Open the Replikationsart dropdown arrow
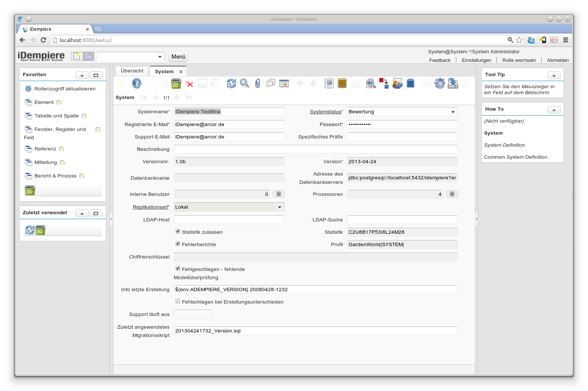 point(280,207)
